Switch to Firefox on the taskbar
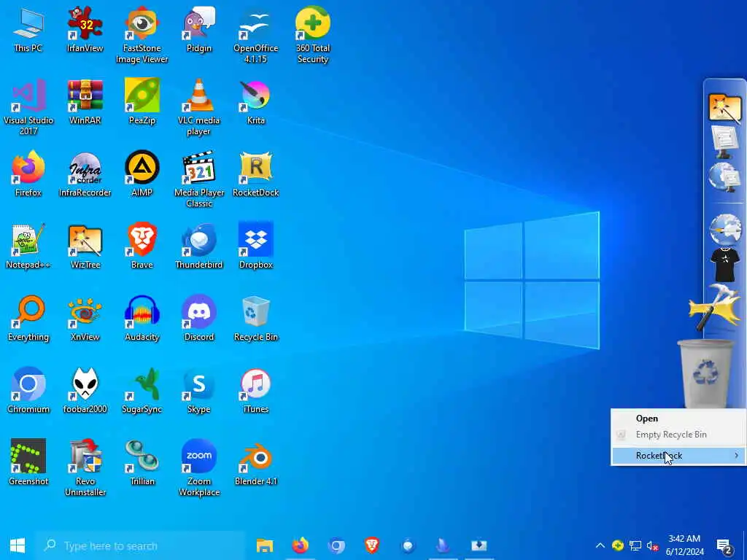Screen dimensions: 747x560 [x=300, y=545]
